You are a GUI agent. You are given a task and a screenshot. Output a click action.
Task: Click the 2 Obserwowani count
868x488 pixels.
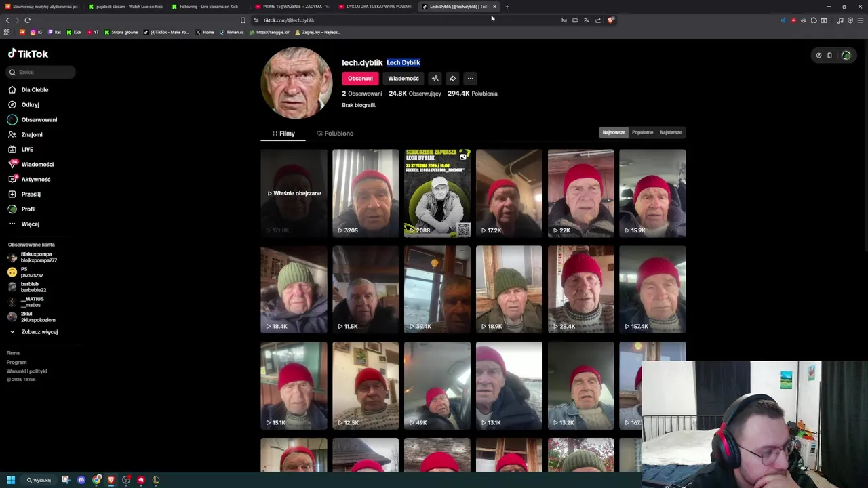pyautogui.click(x=361, y=94)
